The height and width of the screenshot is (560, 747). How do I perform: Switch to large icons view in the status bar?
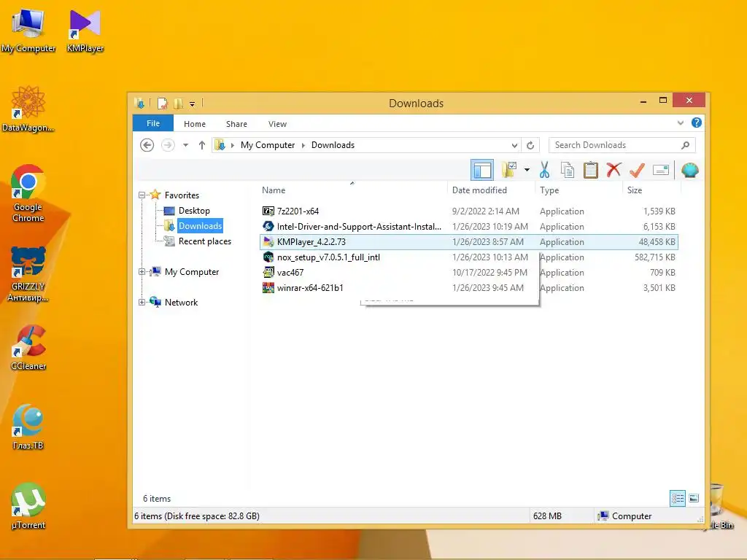pos(694,498)
